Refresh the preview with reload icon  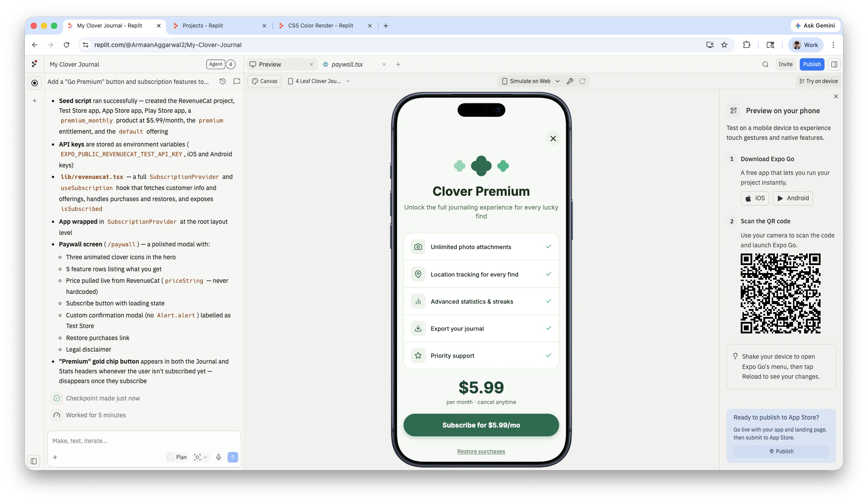tap(582, 81)
